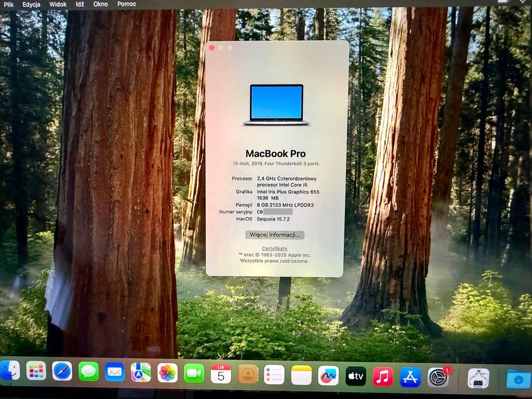Click the System Information chip icon in Dock
The width and height of the screenshot is (532, 399).
[x=478, y=378]
